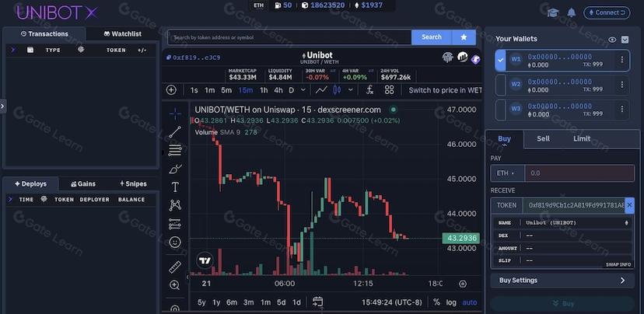644x314 pixels.
Task: Expand chart style dropdown arrow
Action: tap(350, 90)
